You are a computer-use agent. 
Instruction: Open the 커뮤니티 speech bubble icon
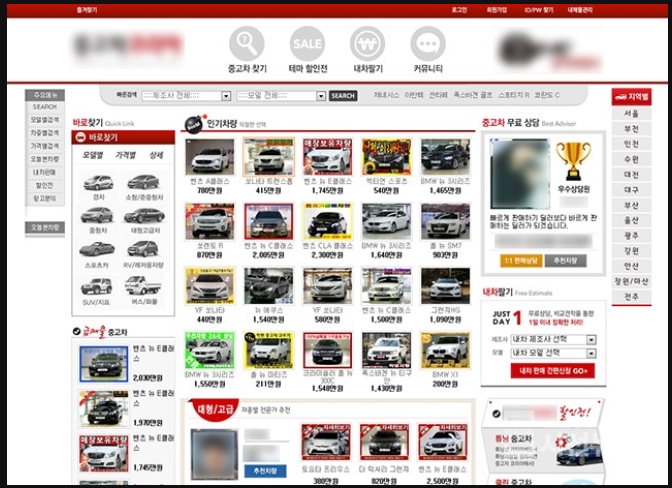(428, 44)
